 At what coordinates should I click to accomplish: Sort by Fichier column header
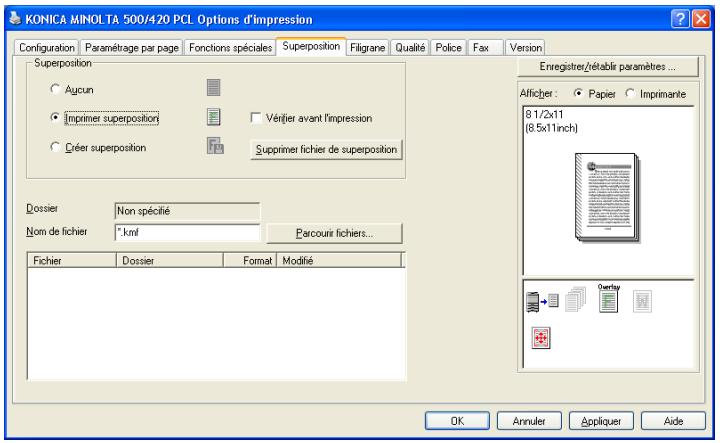click(x=72, y=260)
